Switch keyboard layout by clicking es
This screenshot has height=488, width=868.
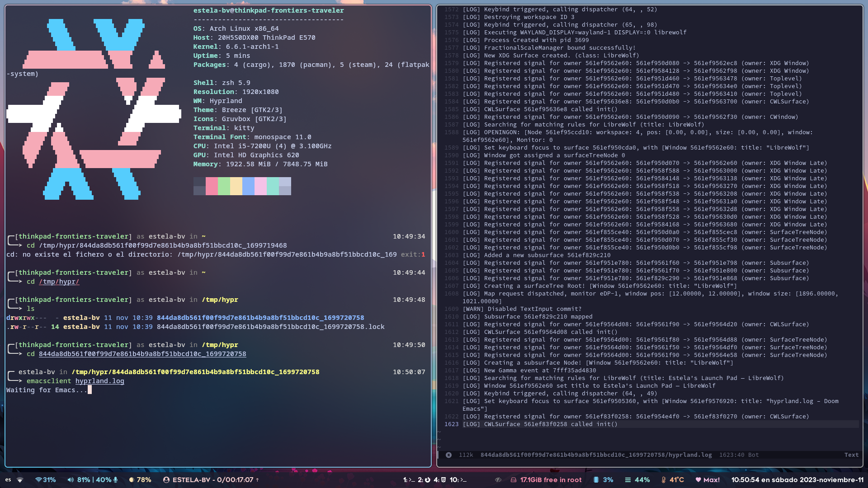[x=9, y=480]
